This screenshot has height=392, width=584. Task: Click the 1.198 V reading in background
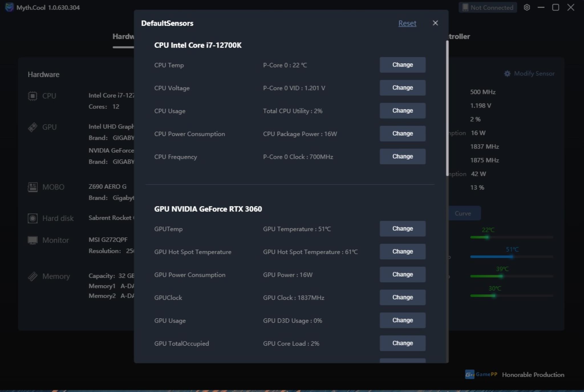[480, 106]
